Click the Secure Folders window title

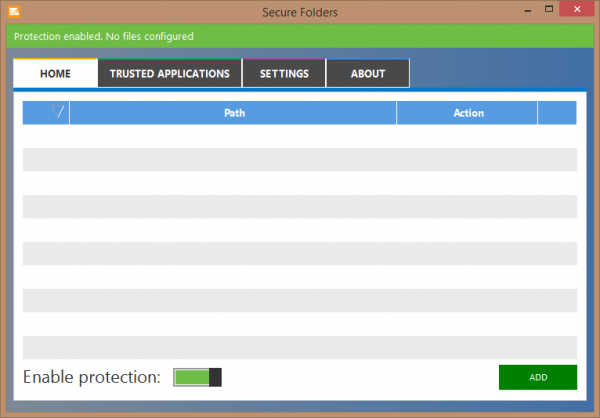[300, 12]
